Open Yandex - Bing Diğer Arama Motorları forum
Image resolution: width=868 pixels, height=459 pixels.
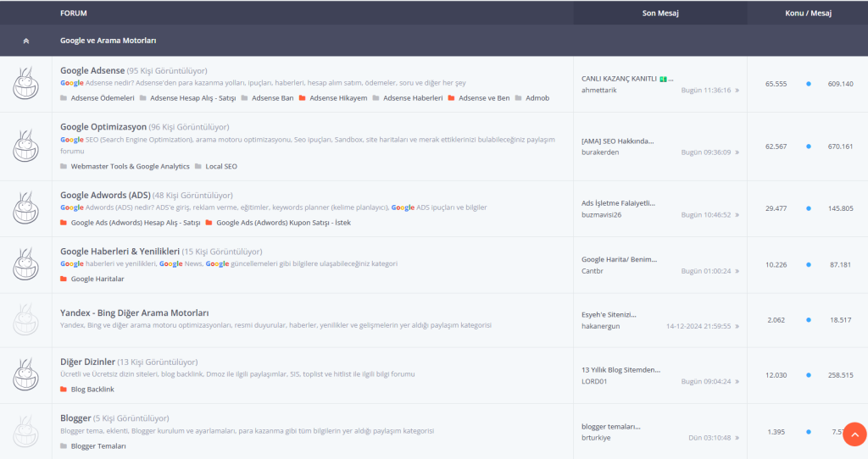point(135,313)
